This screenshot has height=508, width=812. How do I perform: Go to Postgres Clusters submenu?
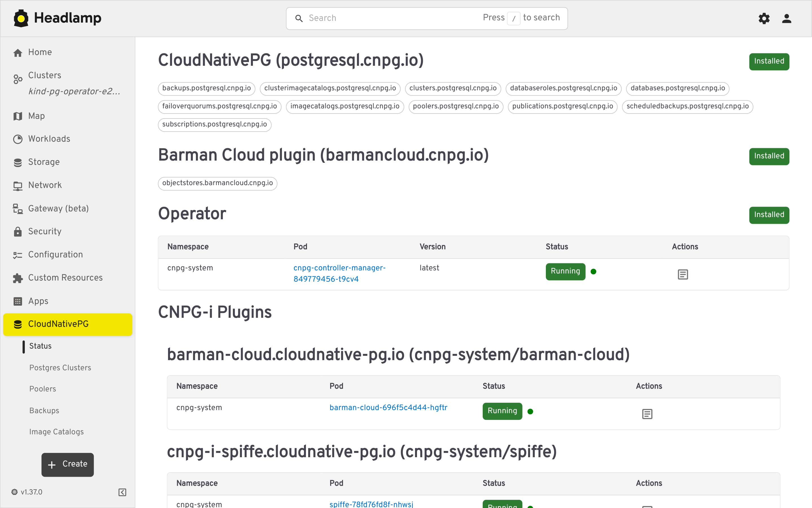[60, 367]
